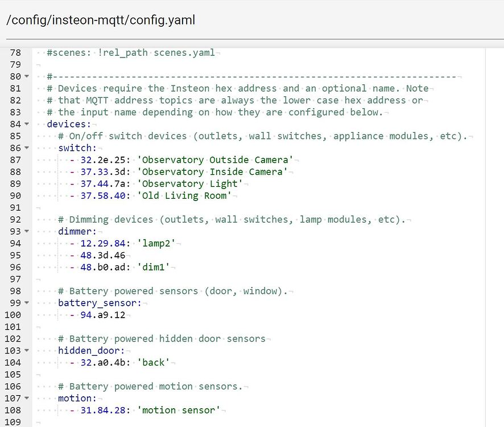Click 'Observatory Light' string
Image resolution: width=504 pixels, height=427 pixels.
click(189, 184)
